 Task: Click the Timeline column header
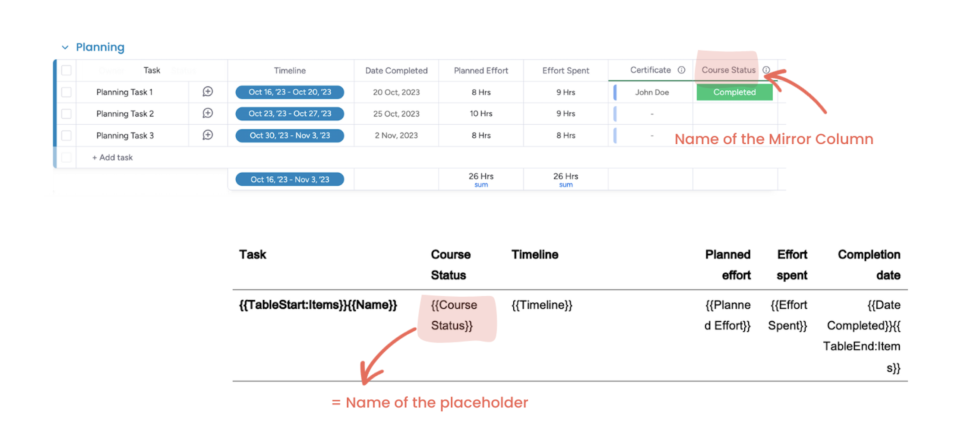click(290, 70)
